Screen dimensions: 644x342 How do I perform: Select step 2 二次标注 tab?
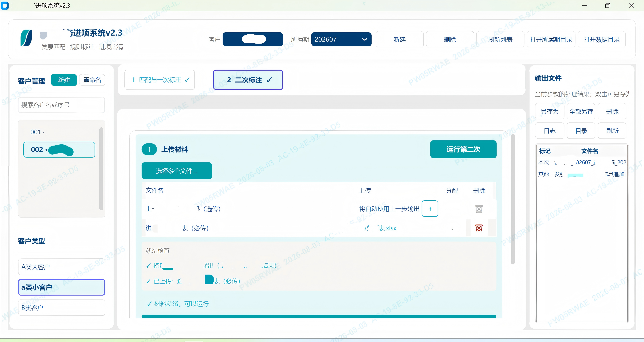248,80
